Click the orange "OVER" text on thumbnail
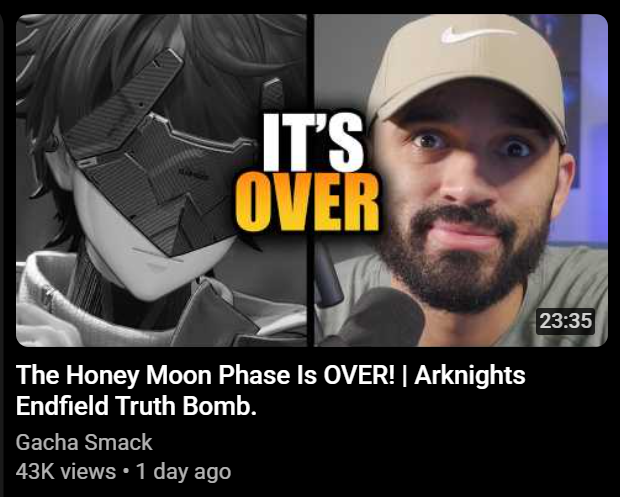 tap(307, 202)
